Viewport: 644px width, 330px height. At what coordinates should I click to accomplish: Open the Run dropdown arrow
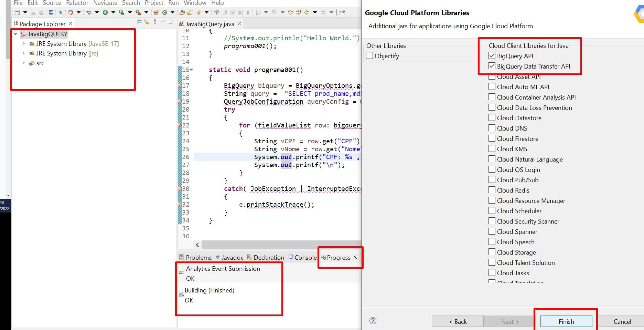coord(113,12)
